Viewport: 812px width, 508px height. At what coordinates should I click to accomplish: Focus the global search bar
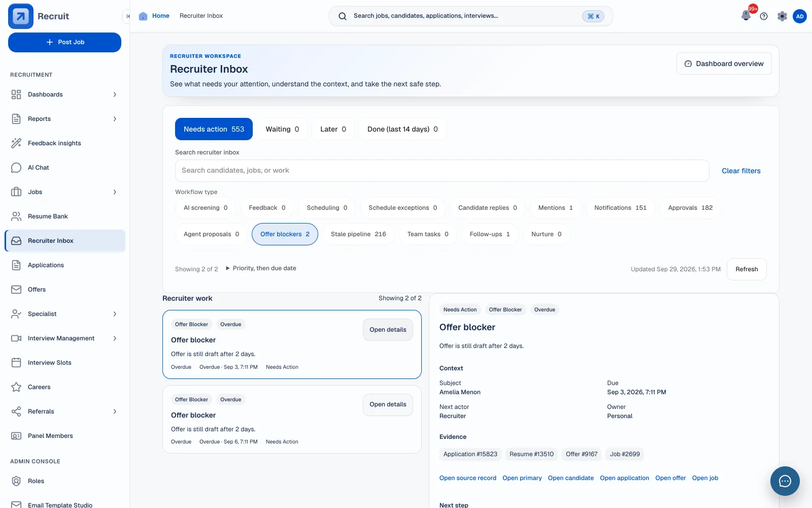[470, 16]
